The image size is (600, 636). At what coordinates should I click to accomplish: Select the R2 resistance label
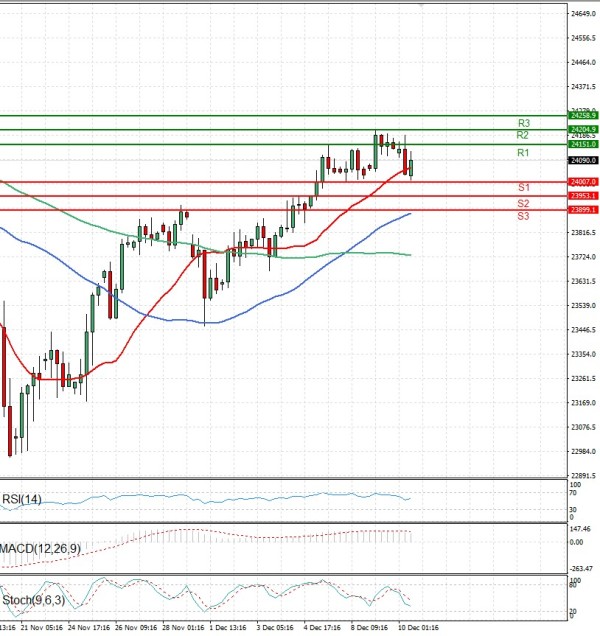(522, 135)
